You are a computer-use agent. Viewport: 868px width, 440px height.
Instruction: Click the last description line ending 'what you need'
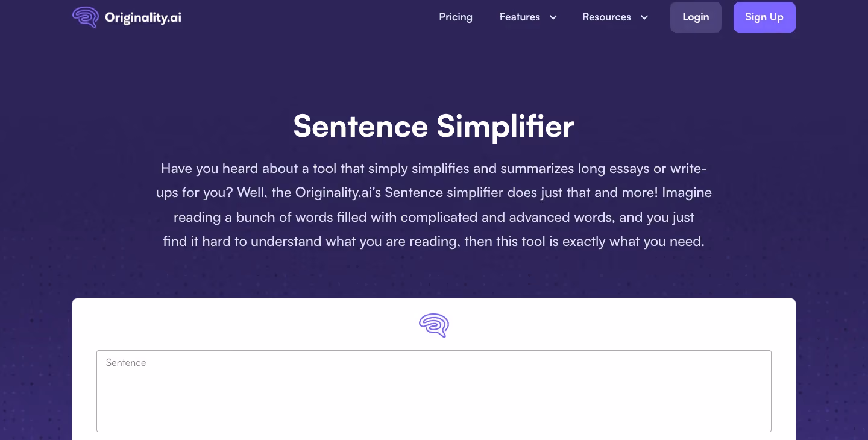tap(434, 242)
